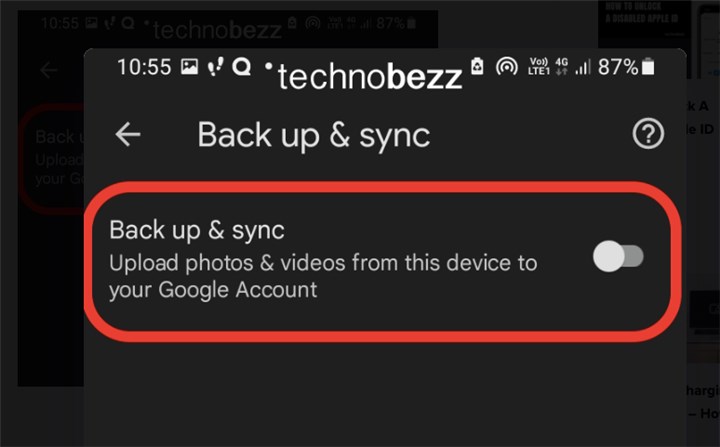This screenshot has width=720, height=447.
Task: Tap the footsteps icon in status bar
Action: pyautogui.click(x=215, y=68)
